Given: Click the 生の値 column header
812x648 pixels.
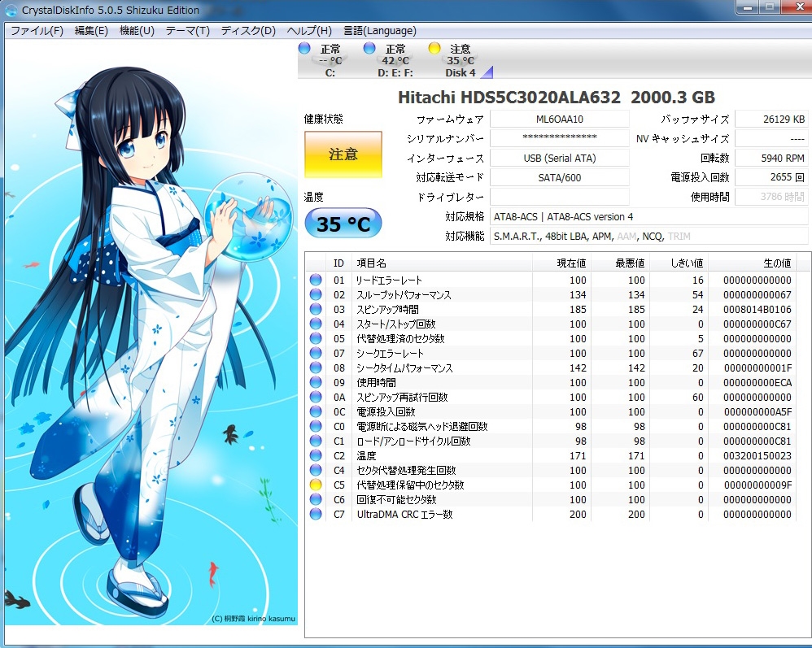Looking at the screenshot, I should [752, 263].
